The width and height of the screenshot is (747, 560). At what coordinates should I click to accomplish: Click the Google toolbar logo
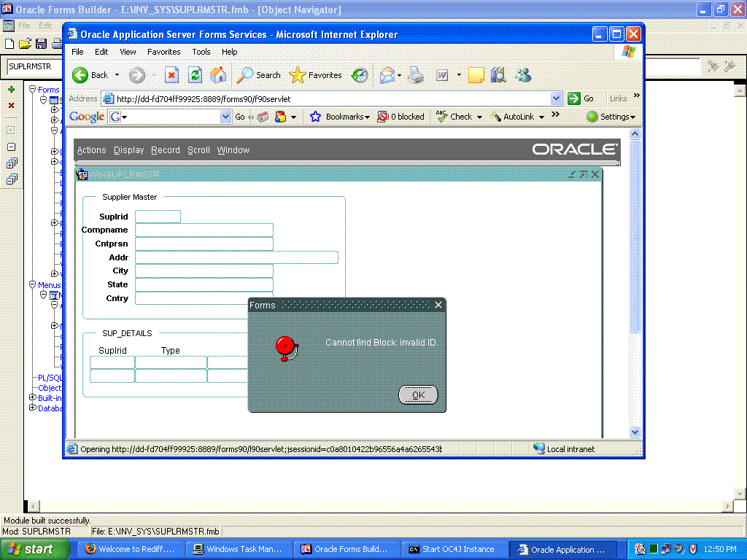coord(87,117)
